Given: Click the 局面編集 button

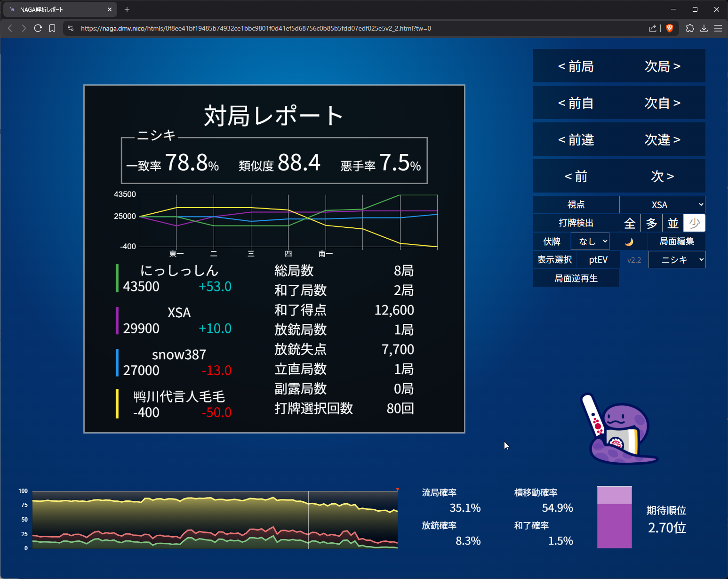Looking at the screenshot, I should (x=676, y=241).
